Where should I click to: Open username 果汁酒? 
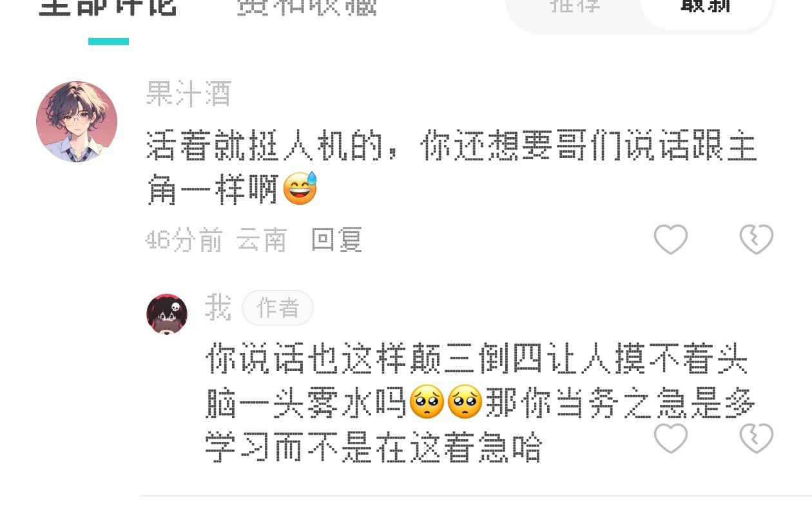tap(188, 94)
